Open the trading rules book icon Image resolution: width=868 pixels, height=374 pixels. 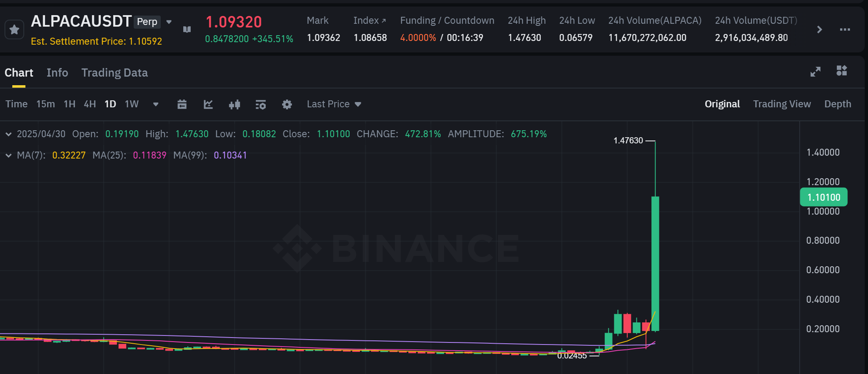187,29
